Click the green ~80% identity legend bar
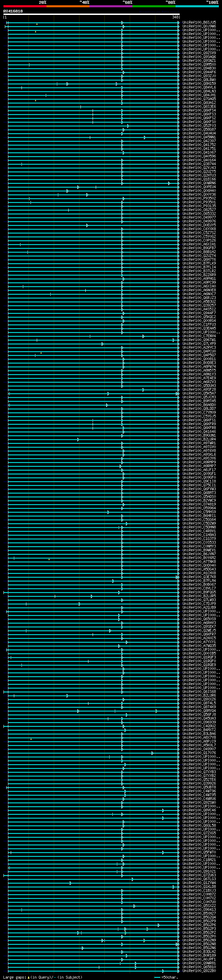Screen dimensions: 222x980 click(154, 7)
